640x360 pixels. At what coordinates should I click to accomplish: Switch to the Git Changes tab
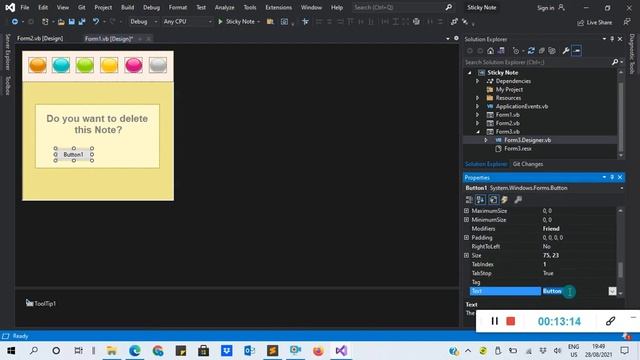pyautogui.click(x=528, y=164)
